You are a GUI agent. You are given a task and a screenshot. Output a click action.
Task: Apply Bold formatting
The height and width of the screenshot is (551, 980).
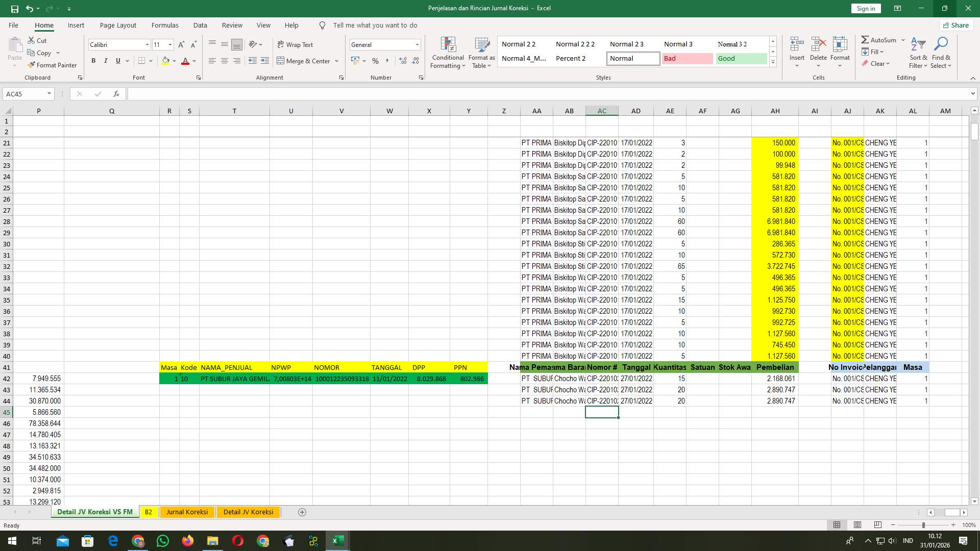coord(93,60)
